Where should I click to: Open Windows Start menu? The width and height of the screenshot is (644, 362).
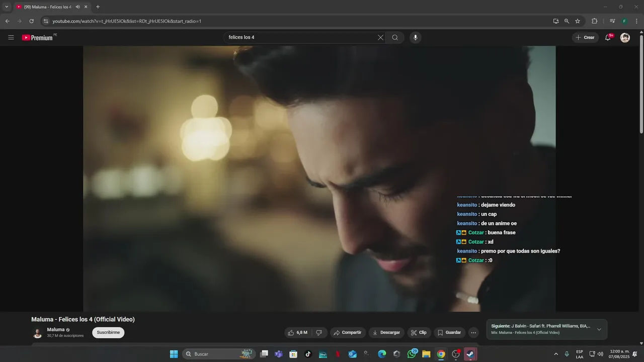pos(174,354)
